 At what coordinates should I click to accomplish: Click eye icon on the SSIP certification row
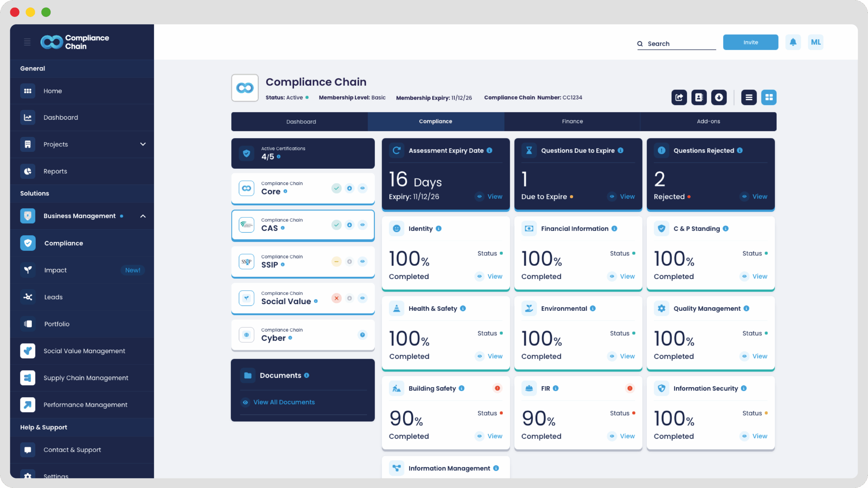coord(362,262)
